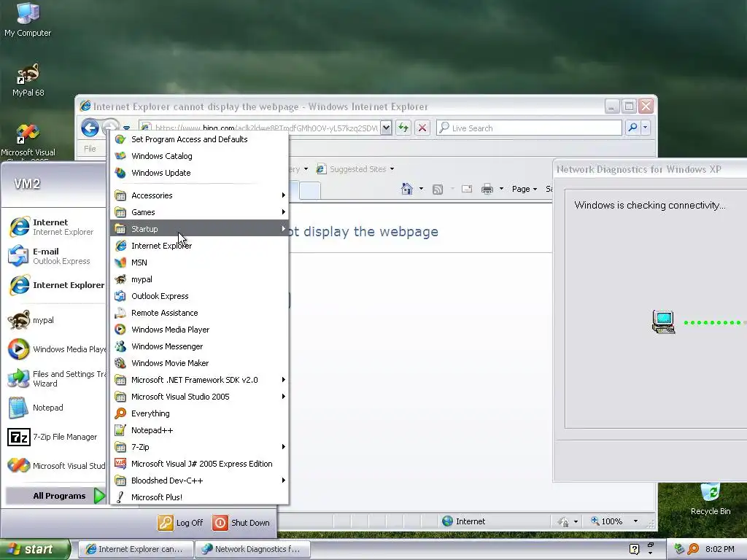Launch Microsoft Visual J# 2005 Express Edition
The height and width of the screenshot is (560, 747).
[199, 464]
